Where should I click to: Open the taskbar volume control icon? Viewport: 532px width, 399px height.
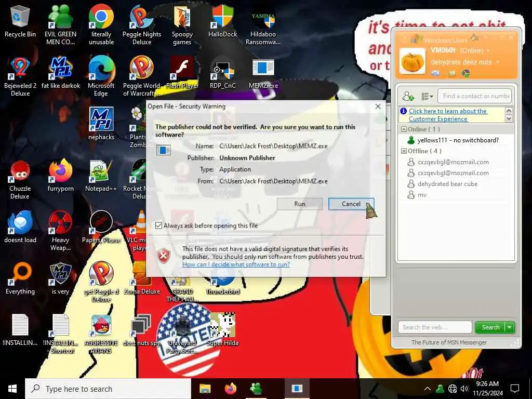[x=464, y=389]
